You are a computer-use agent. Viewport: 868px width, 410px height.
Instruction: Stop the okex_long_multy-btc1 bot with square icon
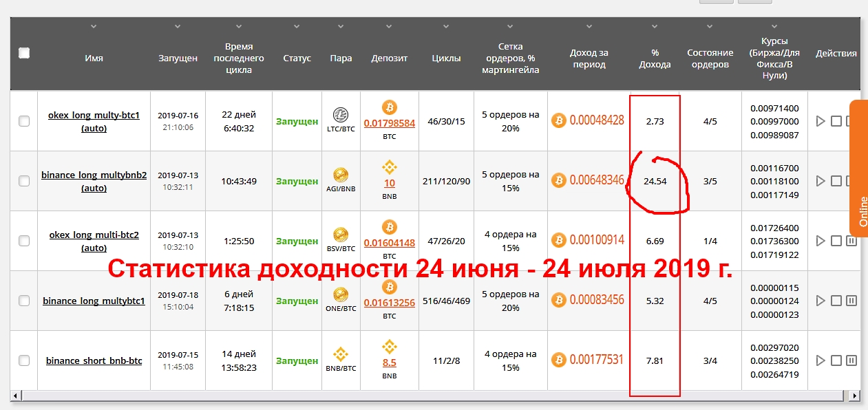836,121
